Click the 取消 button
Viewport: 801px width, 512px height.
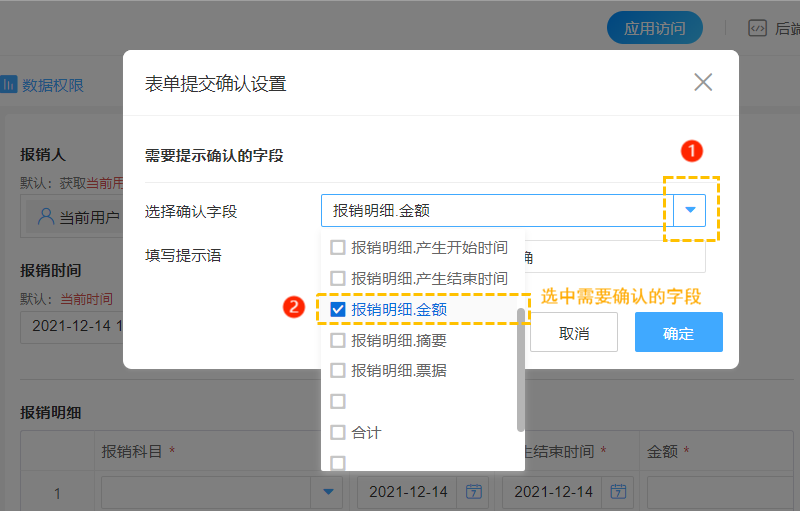[574, 333]
